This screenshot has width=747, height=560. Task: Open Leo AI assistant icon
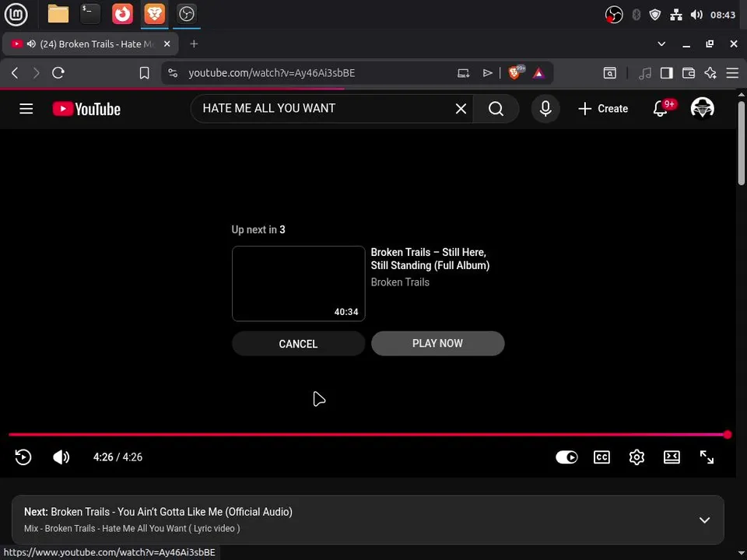coord(710,73)
